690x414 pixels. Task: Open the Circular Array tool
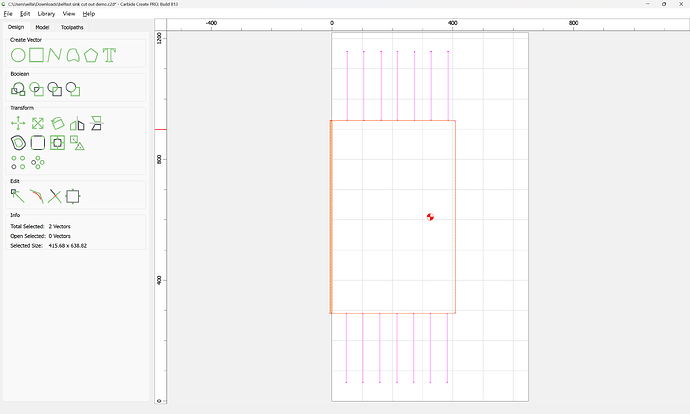[38, 162]
